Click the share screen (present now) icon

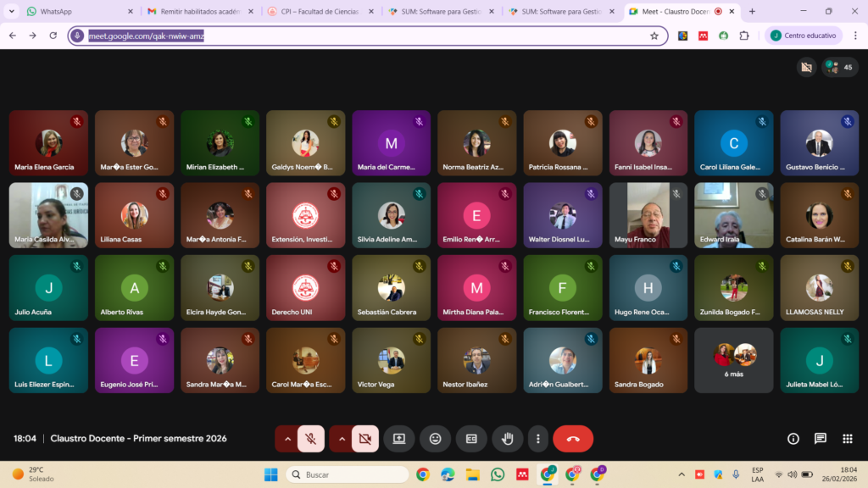click(x=398, y=439)
